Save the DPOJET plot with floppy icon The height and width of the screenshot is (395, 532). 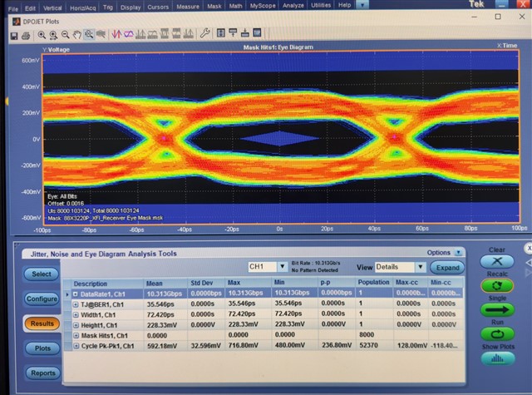pos(14,35)
